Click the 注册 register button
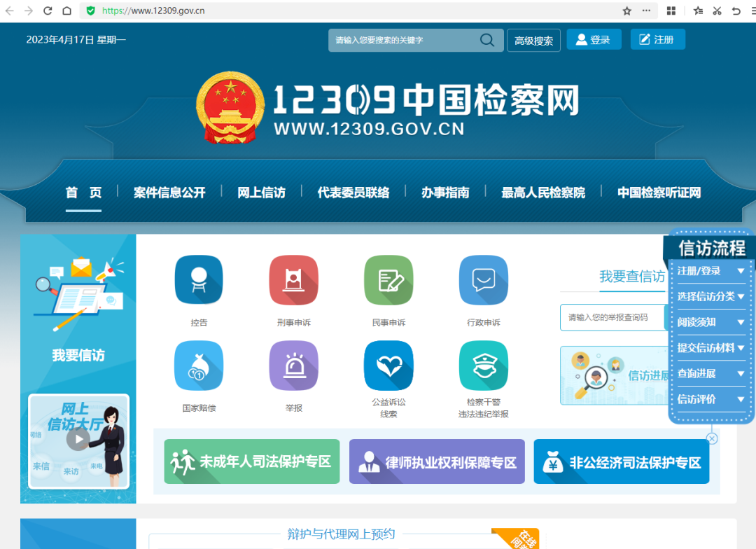 (657, 39)
